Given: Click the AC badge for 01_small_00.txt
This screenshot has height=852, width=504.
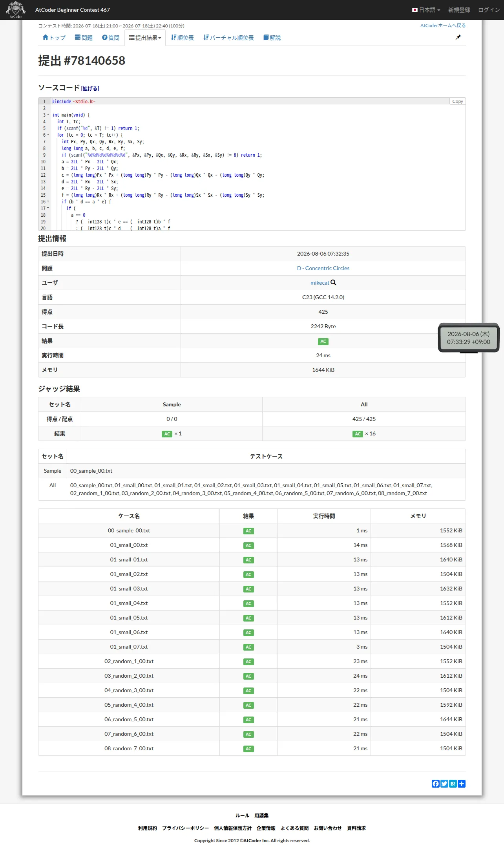Looking at the screenshot, I should click(x=248, y=545).
